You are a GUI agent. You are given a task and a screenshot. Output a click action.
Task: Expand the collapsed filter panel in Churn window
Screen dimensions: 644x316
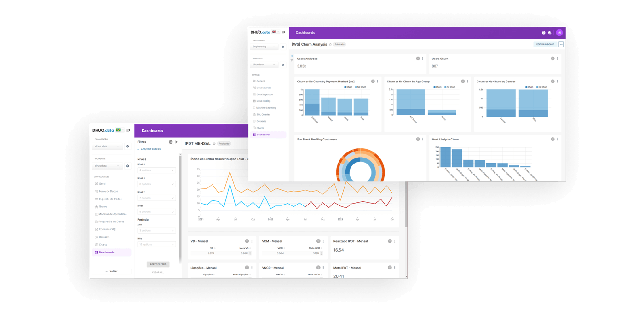pyautogui.click(x=292, y=56)
